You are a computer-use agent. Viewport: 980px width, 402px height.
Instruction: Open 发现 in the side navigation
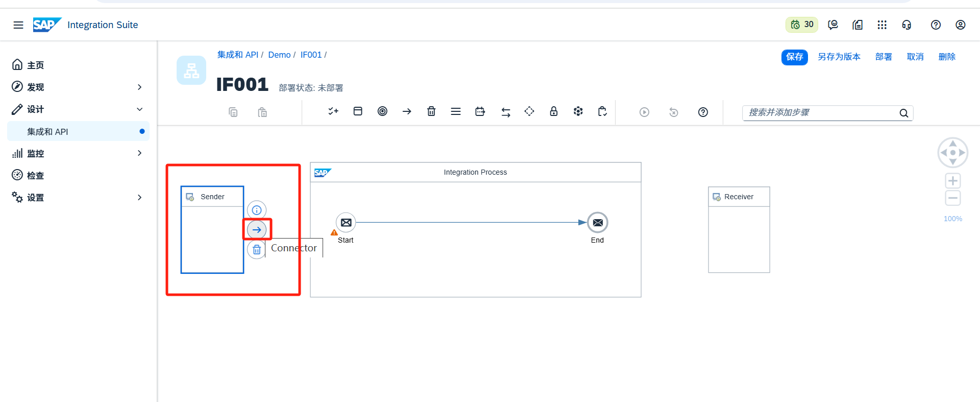pyautogui.click(x=36, y=87)
